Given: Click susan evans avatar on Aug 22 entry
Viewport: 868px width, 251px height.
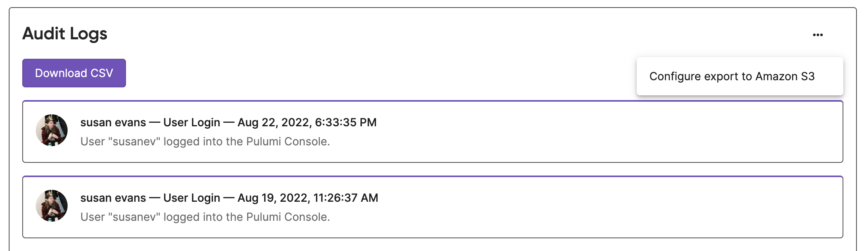Looking at the screenshot, I should pyautogui.click(x=52, y=130).
